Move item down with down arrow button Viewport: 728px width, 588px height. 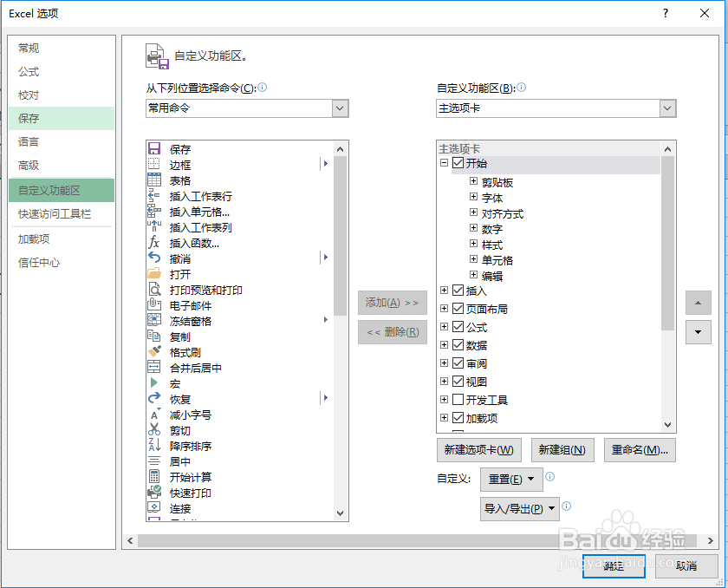pyautogui.click(x=699, y=332)
